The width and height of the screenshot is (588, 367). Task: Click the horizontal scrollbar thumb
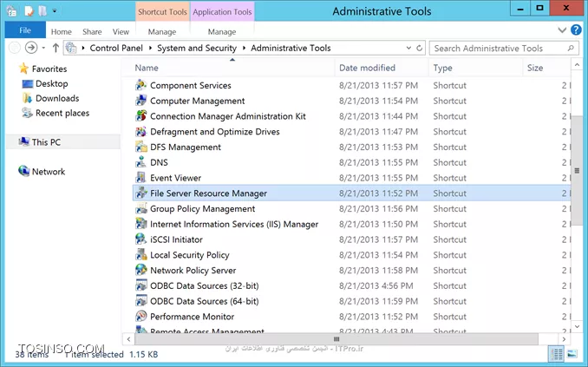(x=336, y=339)
